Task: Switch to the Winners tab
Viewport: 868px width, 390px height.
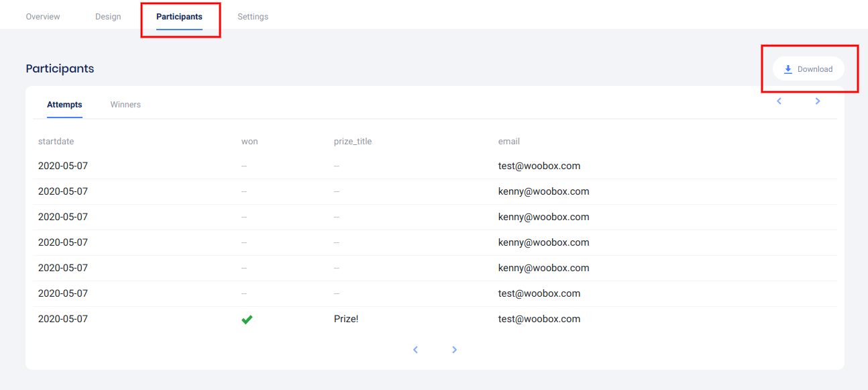Action: [125, 105]
